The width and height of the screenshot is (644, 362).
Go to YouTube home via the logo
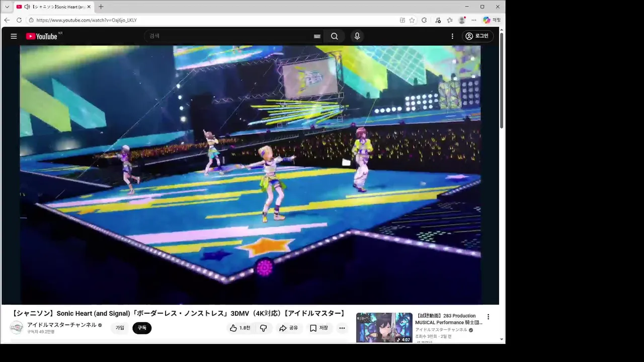coord(42,36)
